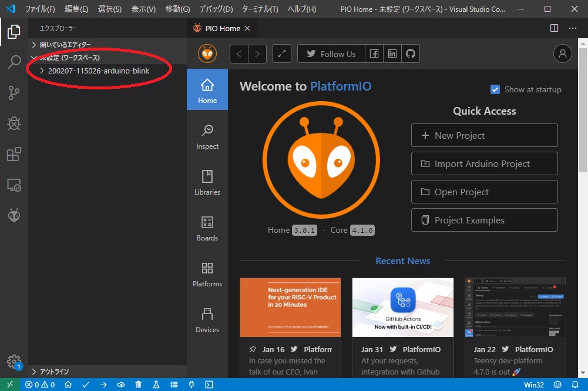Viewport: 588px width, 391px height.
Task: Open Libraries in PIO sidebar
Action: (207, 183)
